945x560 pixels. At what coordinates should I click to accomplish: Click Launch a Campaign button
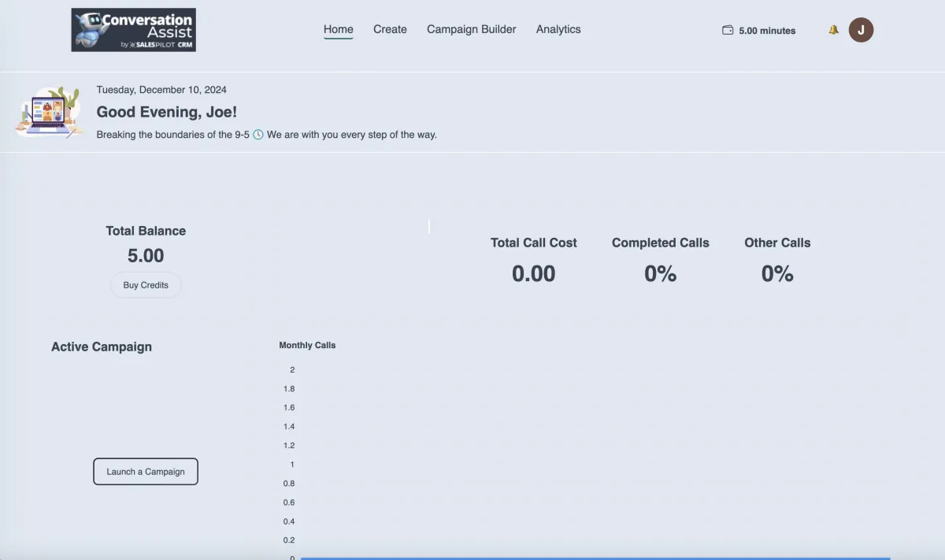[146, 472]
